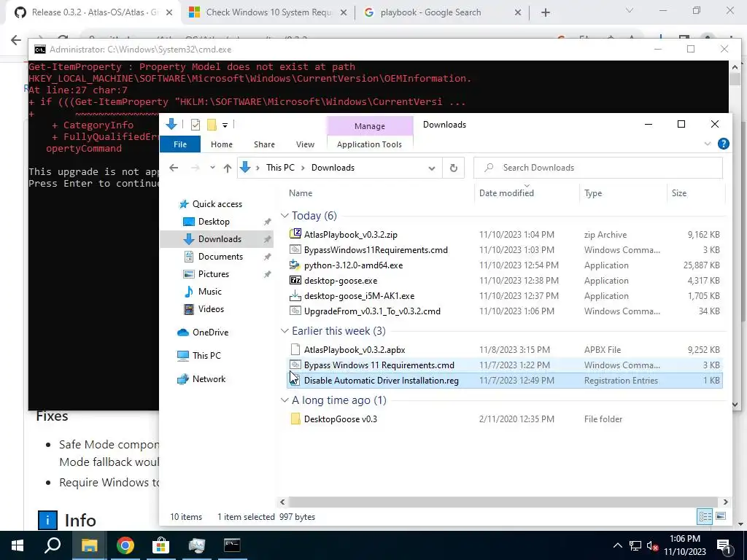Select OneDrive in navigation pane
747x560 pixels.
(x=210, y=332)
